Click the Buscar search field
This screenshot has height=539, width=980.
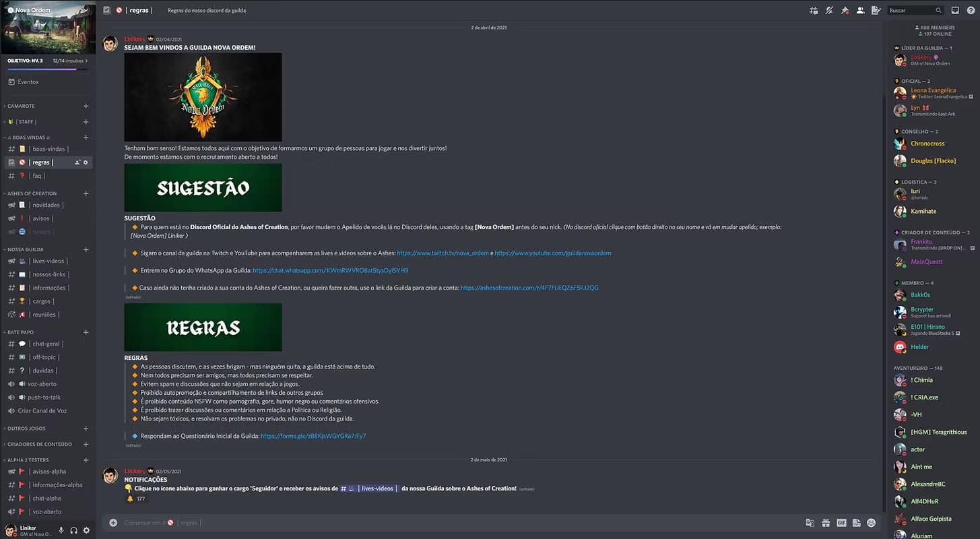(x=910, y=10)
